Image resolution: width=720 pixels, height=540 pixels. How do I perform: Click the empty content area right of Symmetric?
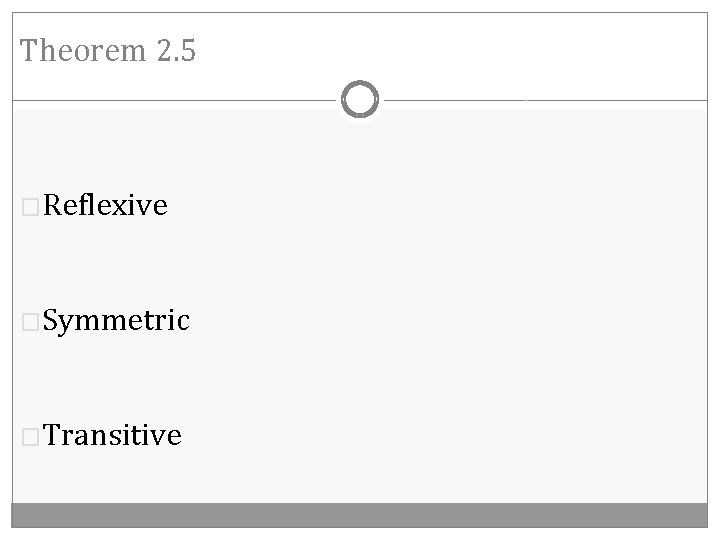tap(450, 321)
